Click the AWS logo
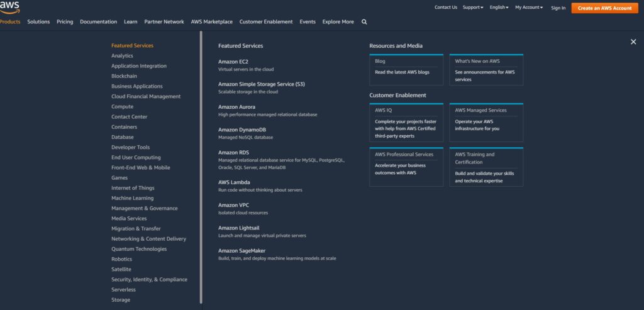 (9, 7)
